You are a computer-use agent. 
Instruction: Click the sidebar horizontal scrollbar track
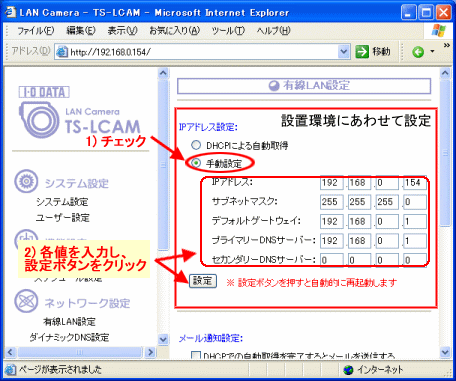[80, 352]
